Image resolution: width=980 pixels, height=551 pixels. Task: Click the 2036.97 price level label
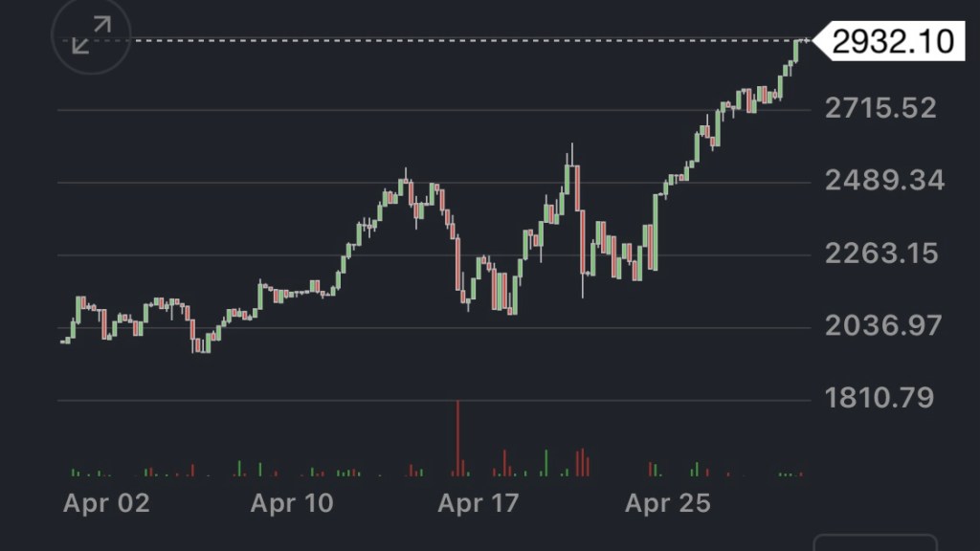[x=883, y=326]
